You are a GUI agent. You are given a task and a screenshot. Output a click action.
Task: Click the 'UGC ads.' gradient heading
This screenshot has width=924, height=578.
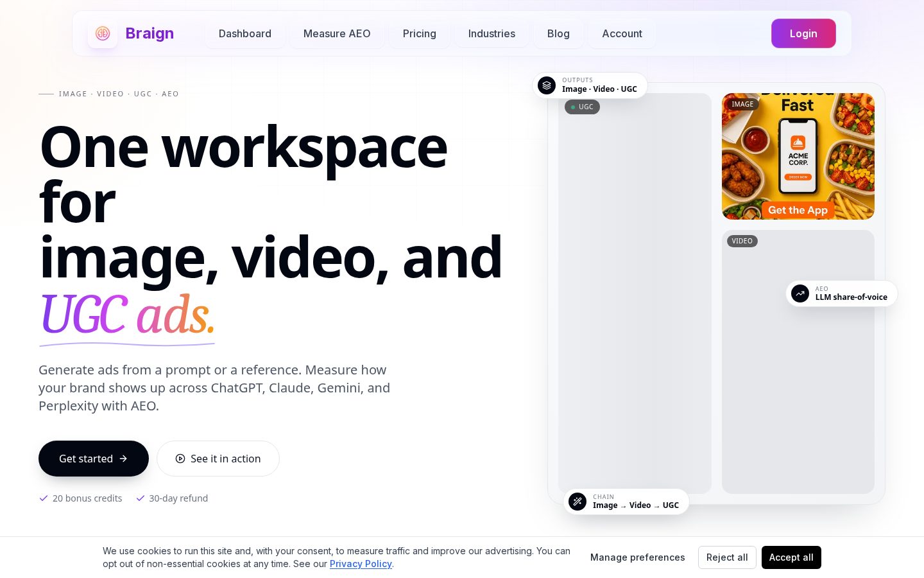(127, 315)
